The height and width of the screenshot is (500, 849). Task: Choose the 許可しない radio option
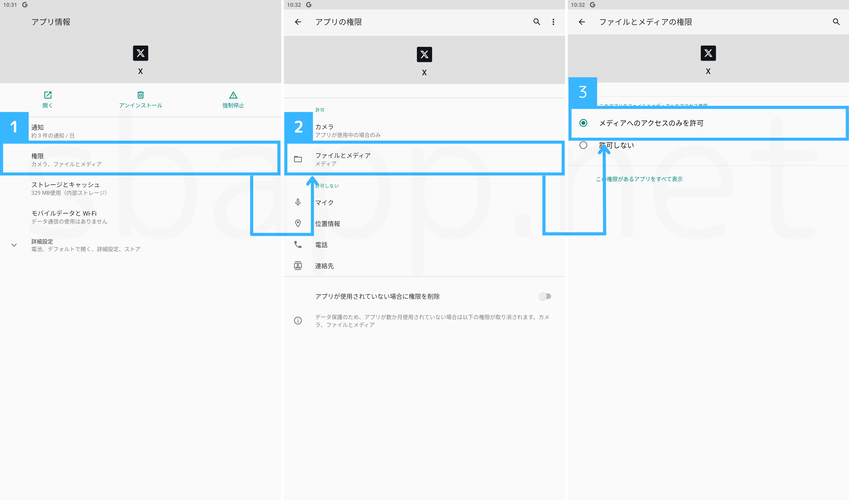(x=584, y=146)
